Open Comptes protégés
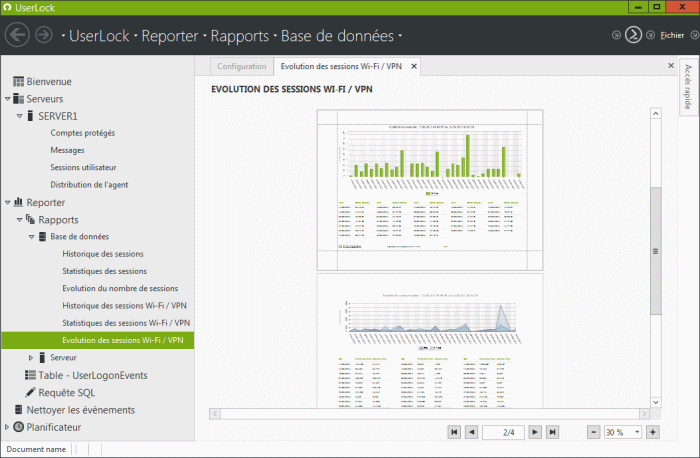700x458 pixels. [83, 133]
